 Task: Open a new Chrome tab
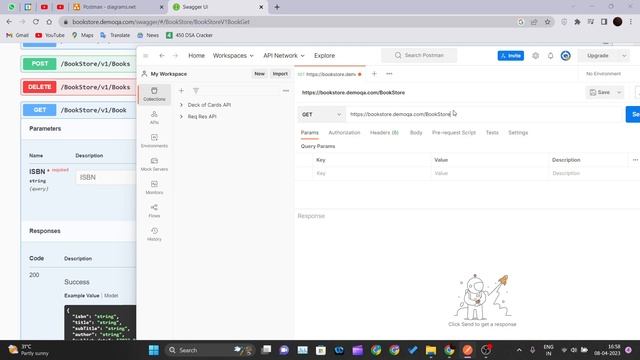click(x=277, y=7)
